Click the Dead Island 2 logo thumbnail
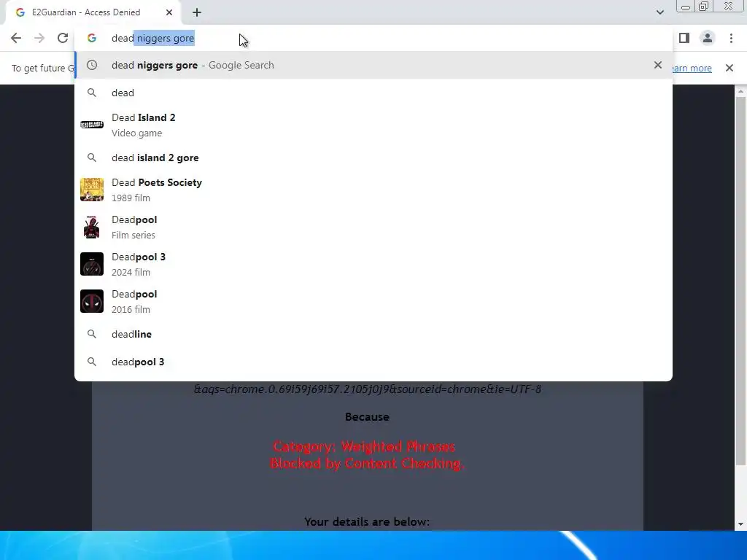747x560 pixels. coord(92,125)
